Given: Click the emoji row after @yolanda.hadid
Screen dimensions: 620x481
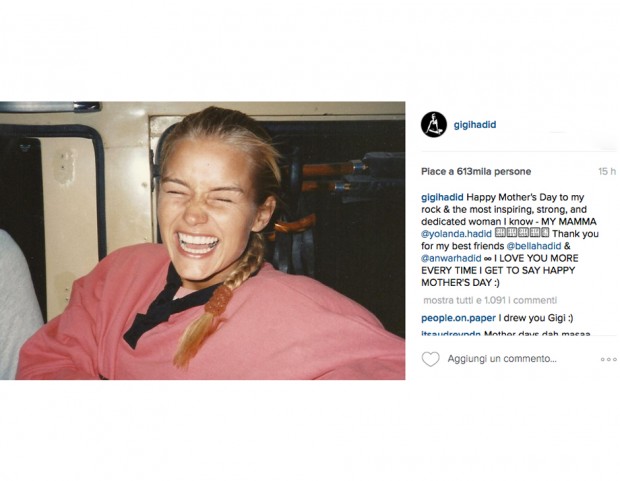Looking at the screenshot, I should (522, 233).
